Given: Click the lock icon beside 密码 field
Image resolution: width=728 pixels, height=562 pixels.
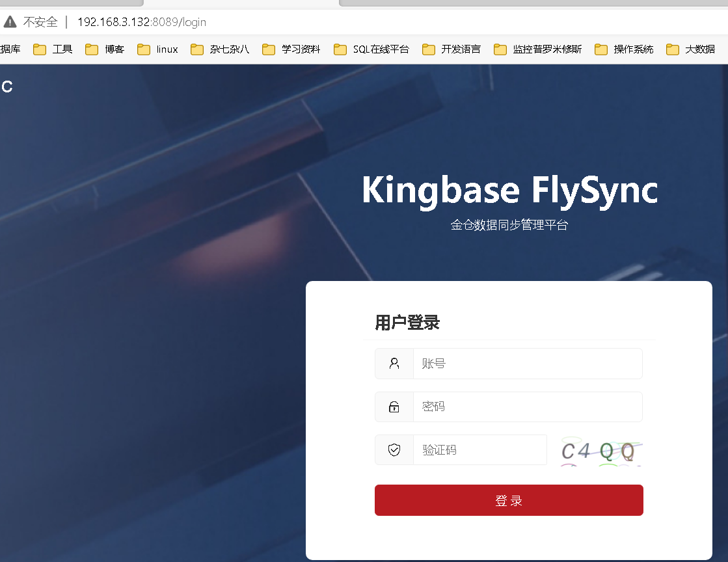Looking at the screenshot, I should [394, 407].
